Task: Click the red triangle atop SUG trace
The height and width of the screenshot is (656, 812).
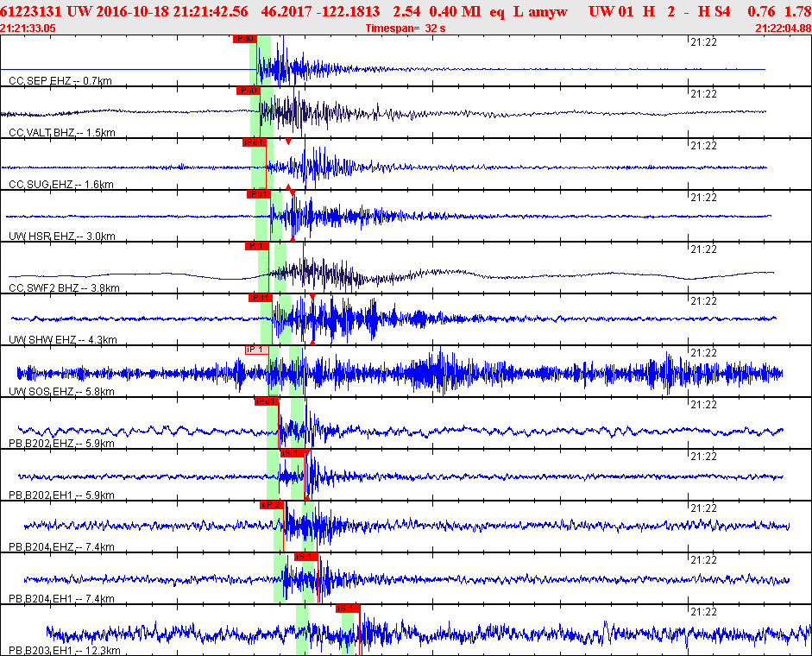Action: point(288,142)
